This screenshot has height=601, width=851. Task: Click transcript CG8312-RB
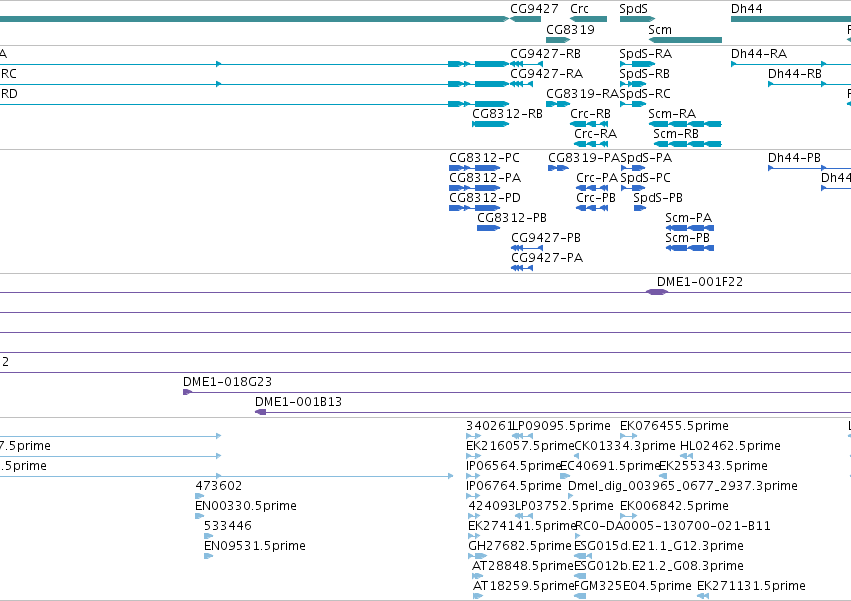[507, 114]
